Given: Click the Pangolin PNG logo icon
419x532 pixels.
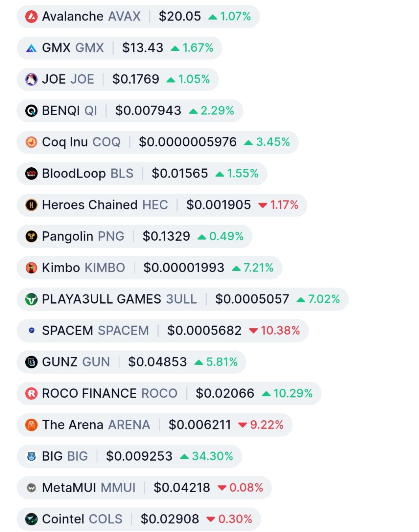Looking at the screenshot, I should pos(31,236).
